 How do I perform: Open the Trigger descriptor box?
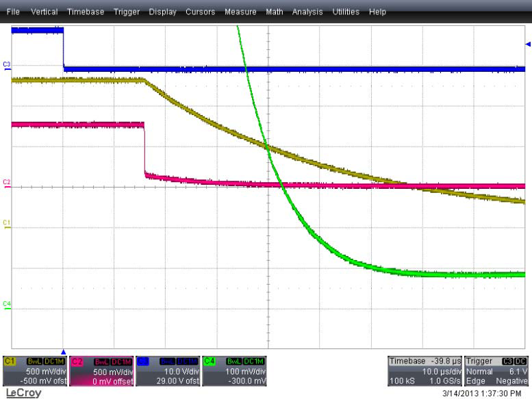coord(496,370)
